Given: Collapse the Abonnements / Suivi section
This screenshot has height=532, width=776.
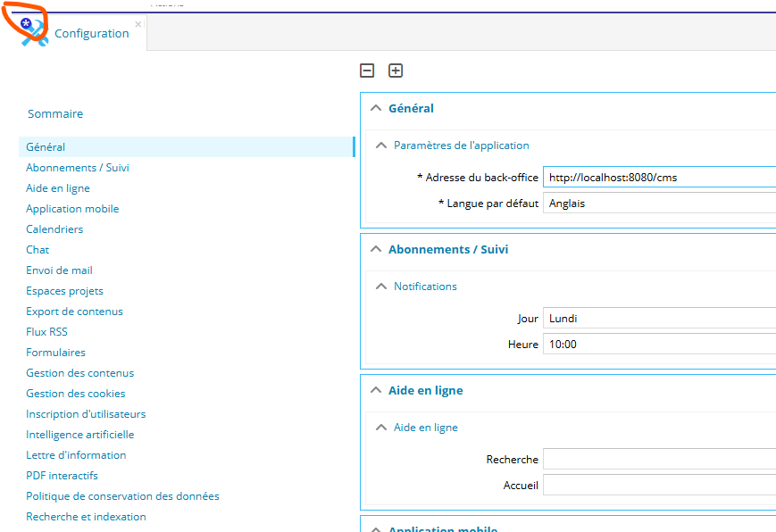Looking at the screenshot, I should tap(376, 250).
